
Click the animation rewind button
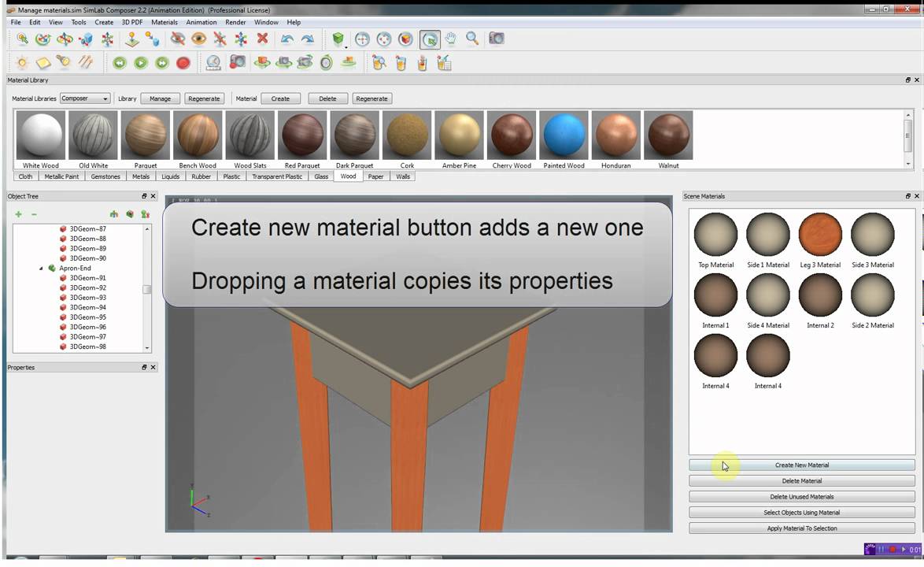tap(120, 62)
